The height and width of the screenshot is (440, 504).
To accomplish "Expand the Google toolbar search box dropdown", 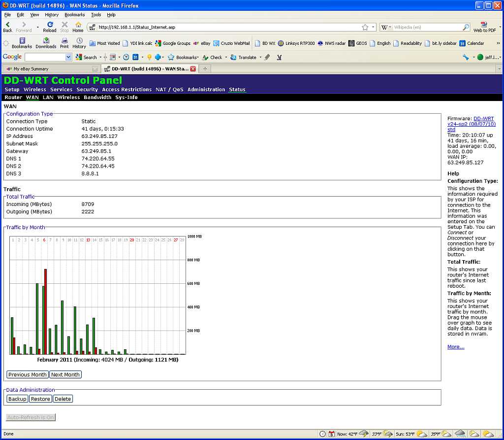I will click(x=68, y=57).
